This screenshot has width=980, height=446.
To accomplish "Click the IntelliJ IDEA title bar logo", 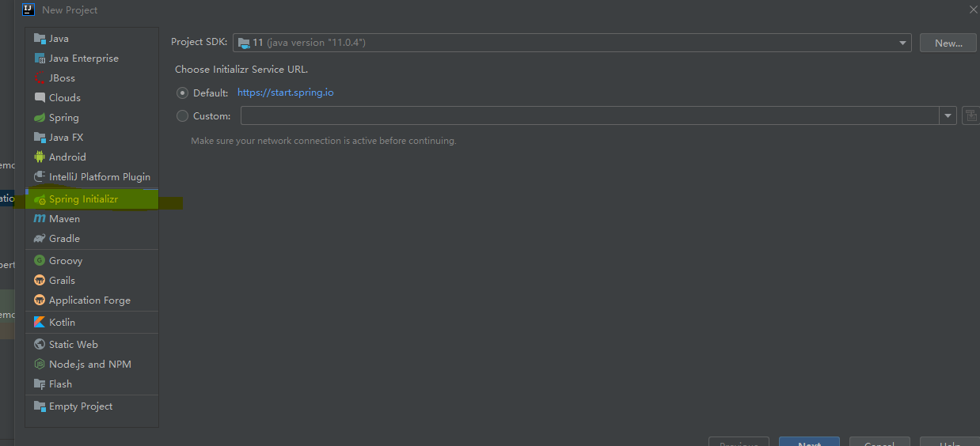I will tap(28, 9).
